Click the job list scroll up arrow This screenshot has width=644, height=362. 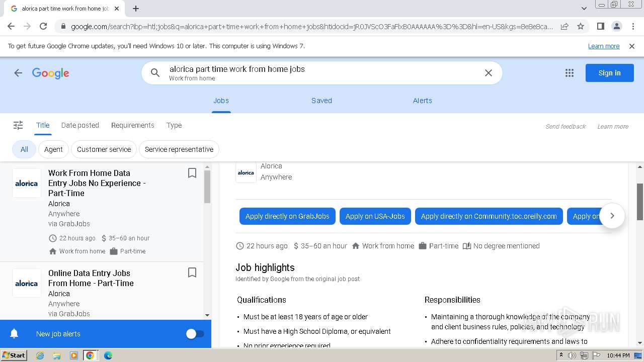click(x=207, y=166)
